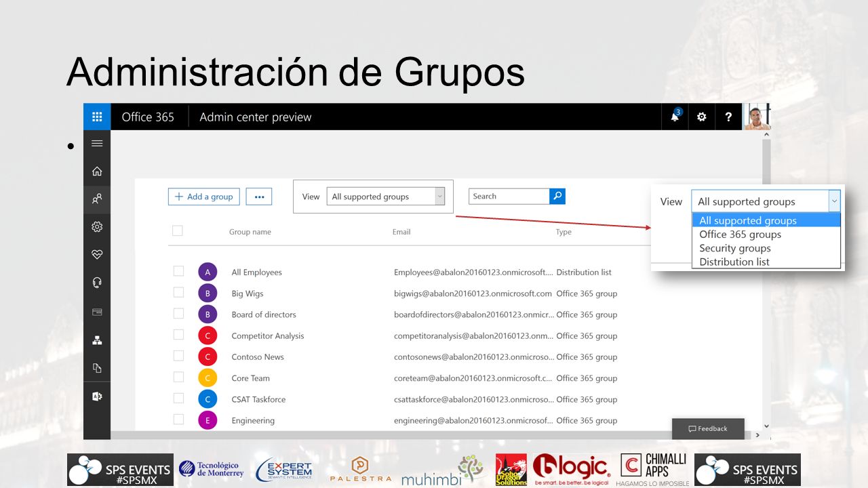The image size is (868, 488).
Task: Open the Contoso News group name
Action: click(x=258, y=357)
